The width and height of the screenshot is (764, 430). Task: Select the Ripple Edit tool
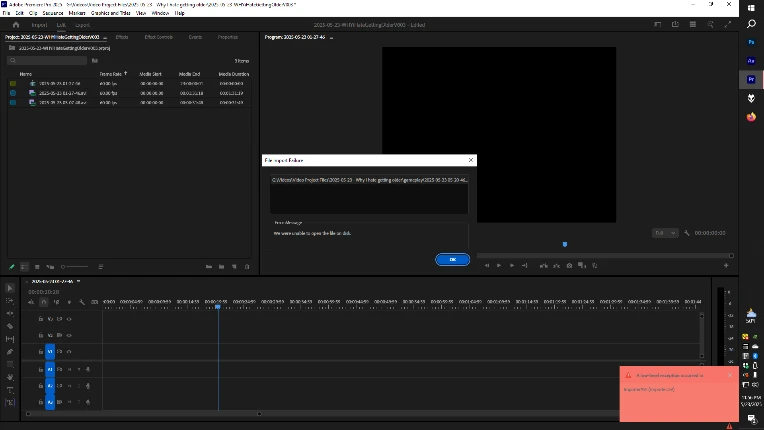coord(10,314)
